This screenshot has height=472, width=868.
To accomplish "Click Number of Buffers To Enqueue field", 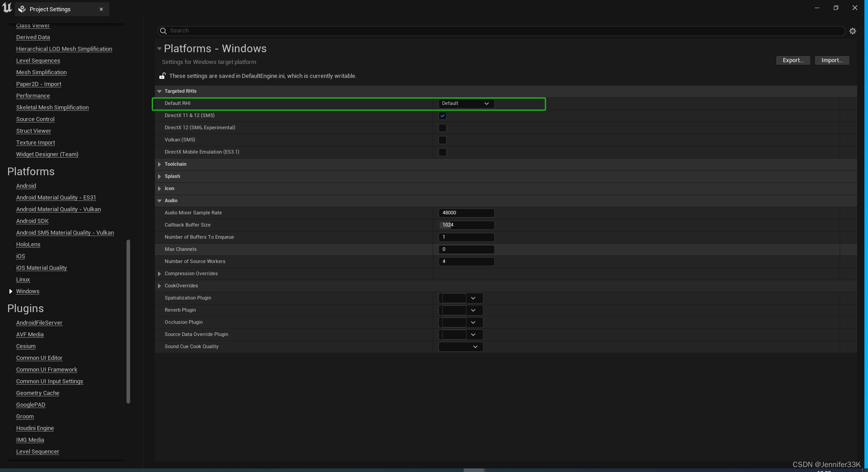I will (466, 237).
